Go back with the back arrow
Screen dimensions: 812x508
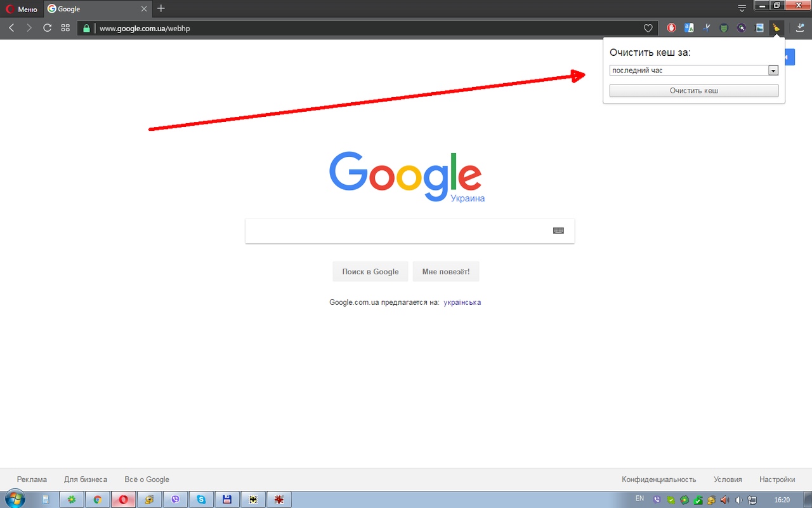(11, 28)
